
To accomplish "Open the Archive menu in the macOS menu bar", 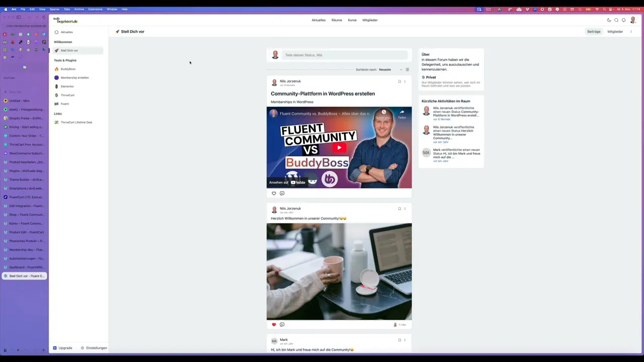I will (79, 9).
